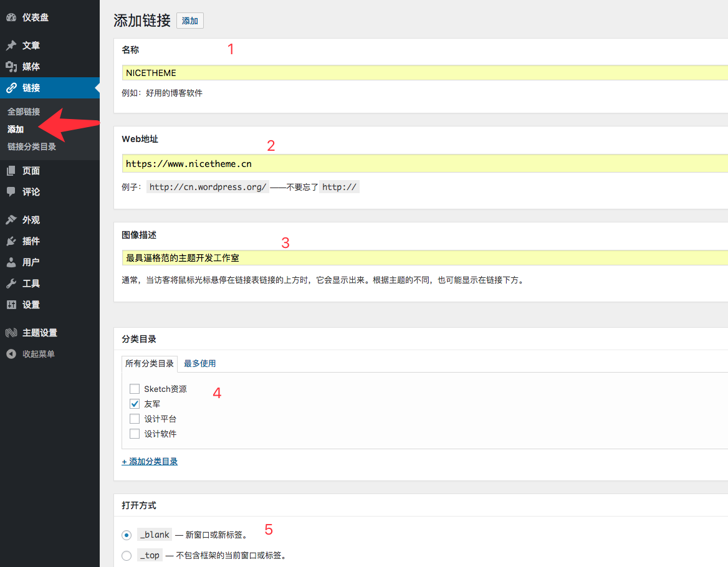This screenshot has width=728, height=567.
Task: Click the comment bubble icon next to 评论
Action: 11,192
